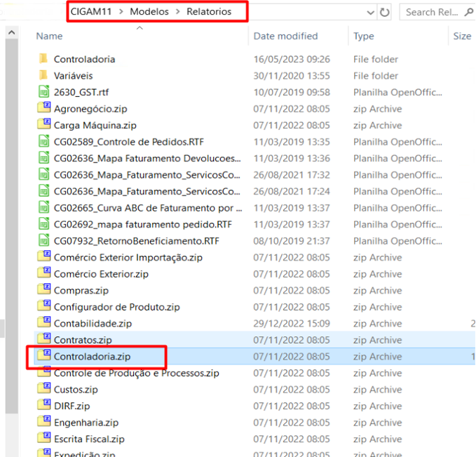Click Planilha OpenOffic type of 2630_GST.rtf row
The width and height of the screenshot is (476, 457).
[x=397, y=92]
